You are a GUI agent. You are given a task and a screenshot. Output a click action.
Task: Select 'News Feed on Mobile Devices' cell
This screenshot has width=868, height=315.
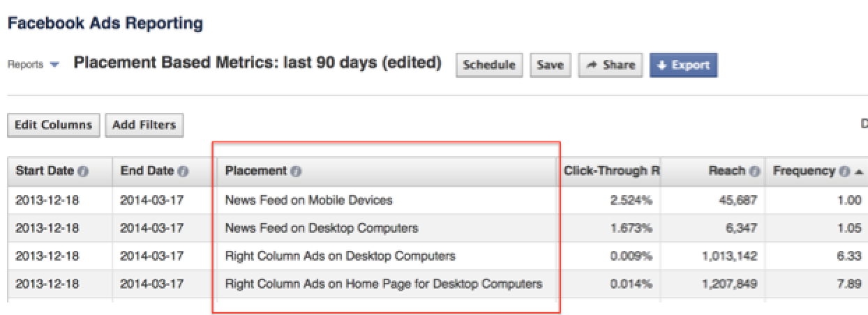pos(387,200)
